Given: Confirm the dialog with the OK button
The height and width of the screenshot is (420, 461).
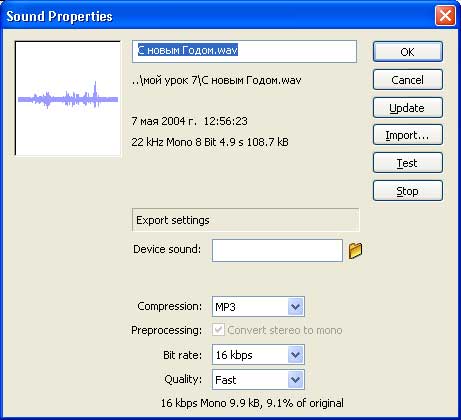Looking at the screenshot, I should pyautogui.click(x=408, y=52).
